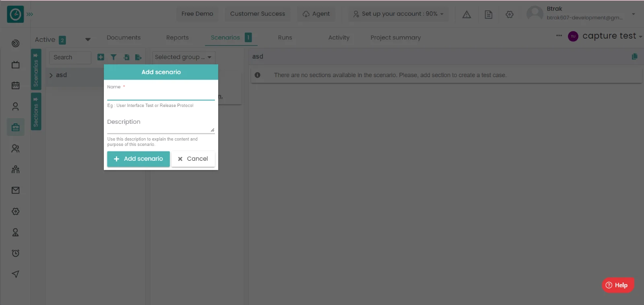
Task: Open the settings gear in left sidebar
Action: [x=16, y=211]
